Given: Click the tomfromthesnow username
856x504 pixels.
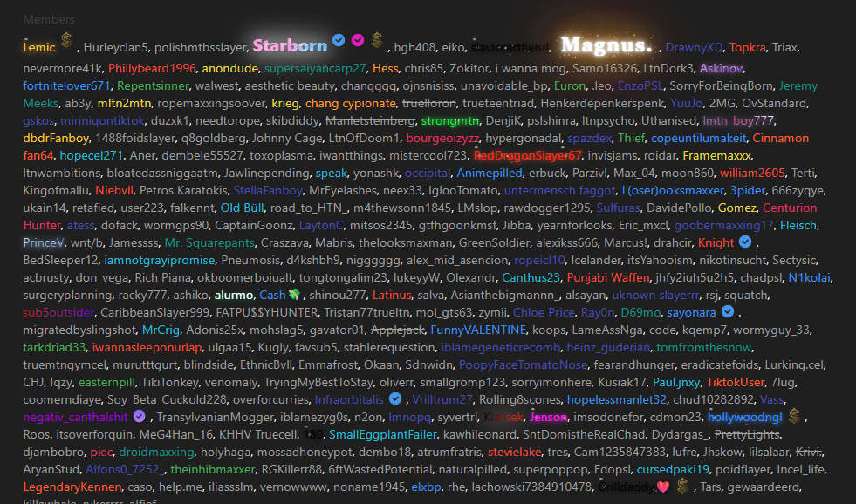Looking at the screenshot, I should coord(703,347).
